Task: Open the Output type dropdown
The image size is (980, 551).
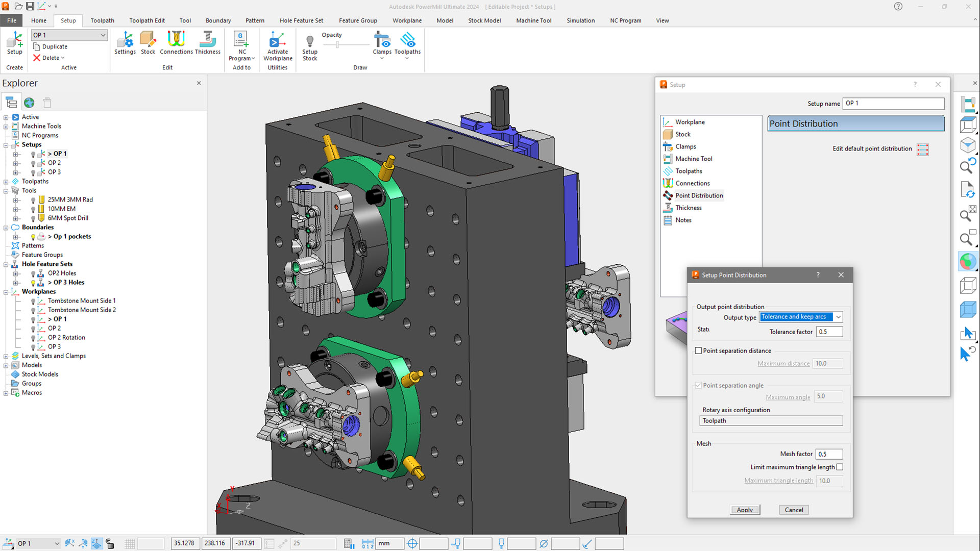Action: coord(838,317)
